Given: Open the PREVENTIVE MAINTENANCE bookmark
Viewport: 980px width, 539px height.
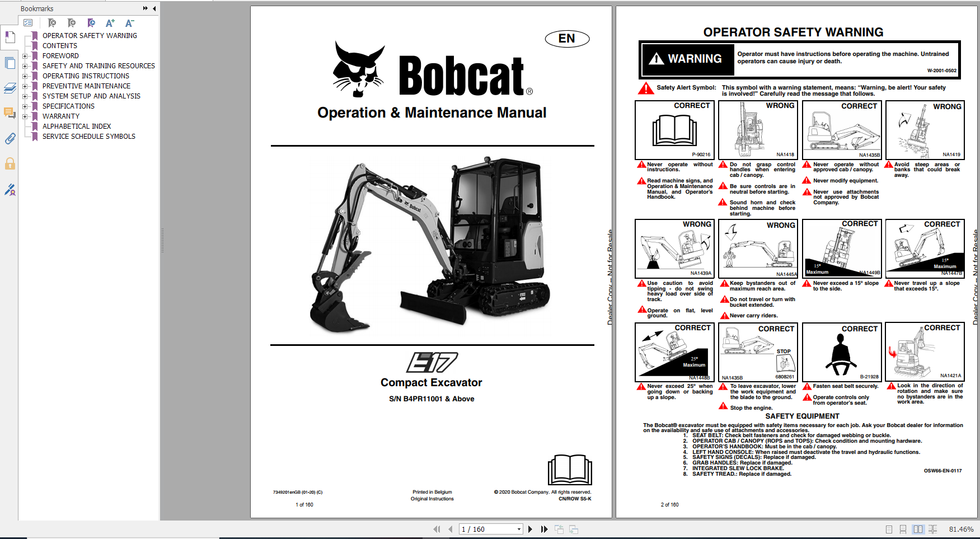Looking at the screenshot, I should (x=86, y=86).
